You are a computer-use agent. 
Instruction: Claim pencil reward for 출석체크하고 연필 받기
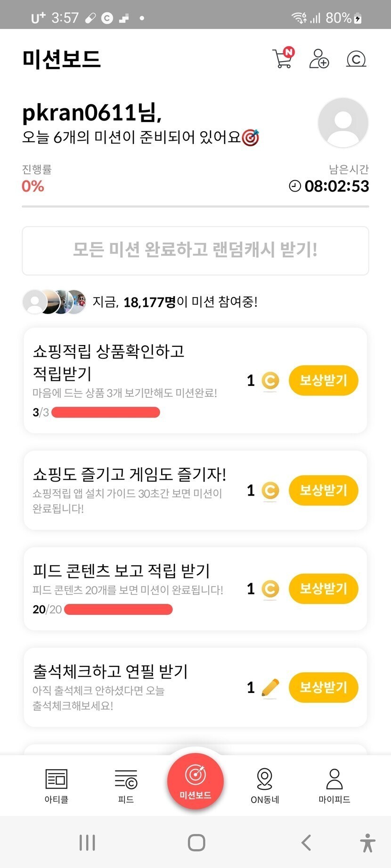323,687
